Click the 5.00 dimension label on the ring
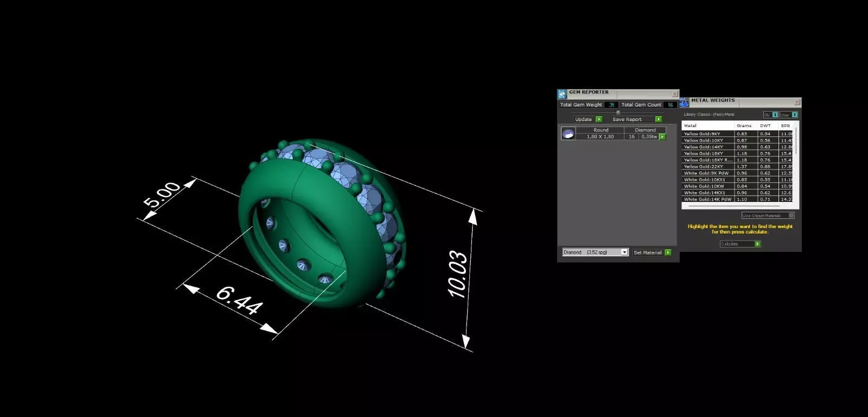Viewport: 868px width, 417px height. (x=162, y=195)
